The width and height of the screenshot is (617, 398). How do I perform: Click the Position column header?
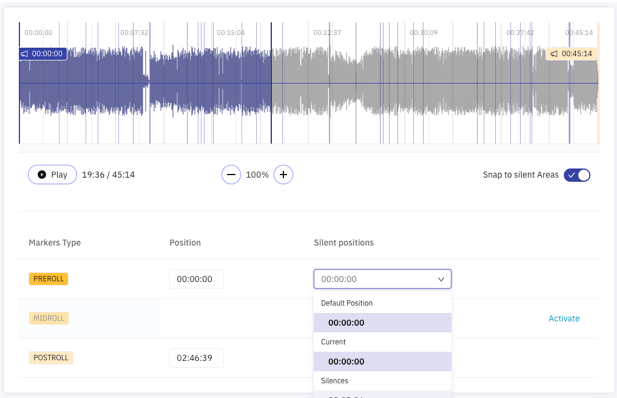[185, 243]
